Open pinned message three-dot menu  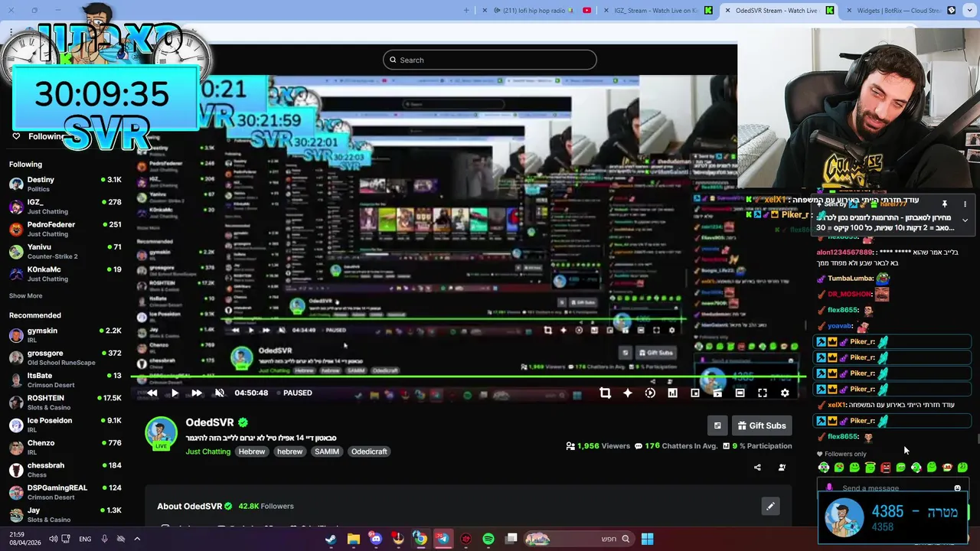[x=965, y=204]
